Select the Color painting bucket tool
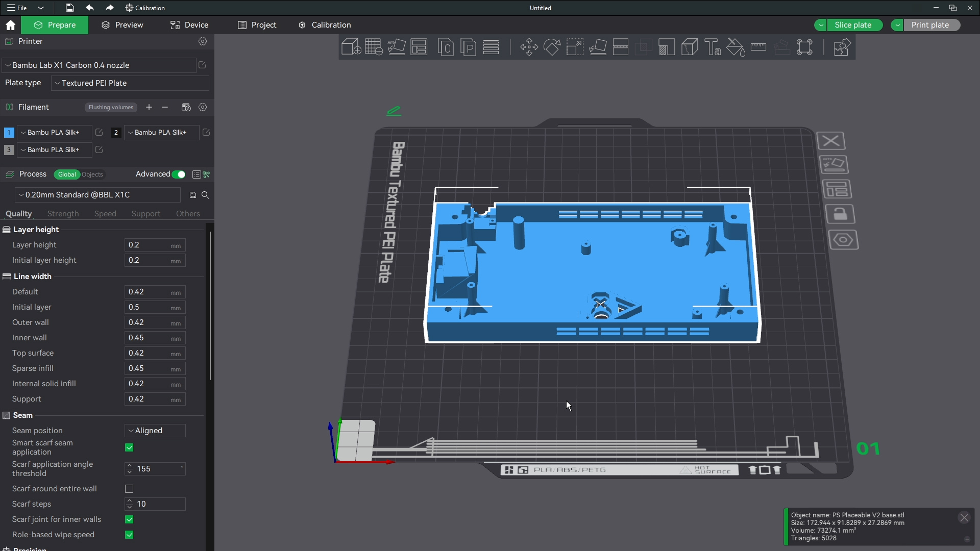 [736, 47]
